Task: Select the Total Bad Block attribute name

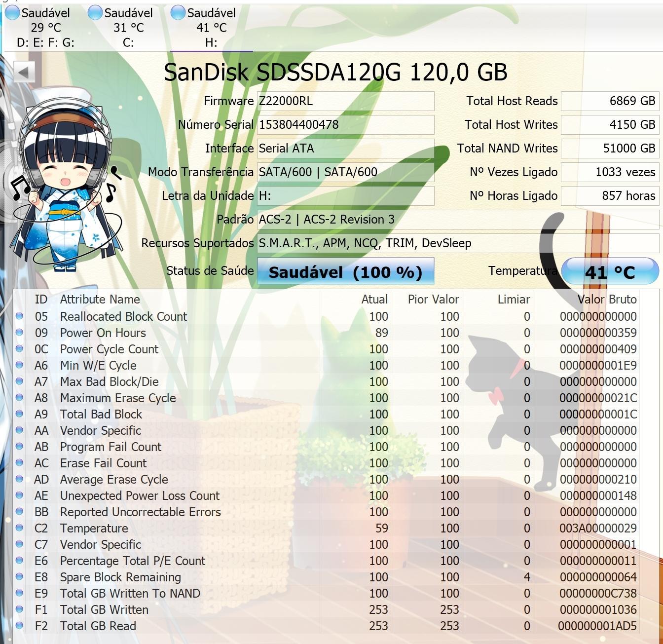Action: pyautogui.click(x=101, y=414)
